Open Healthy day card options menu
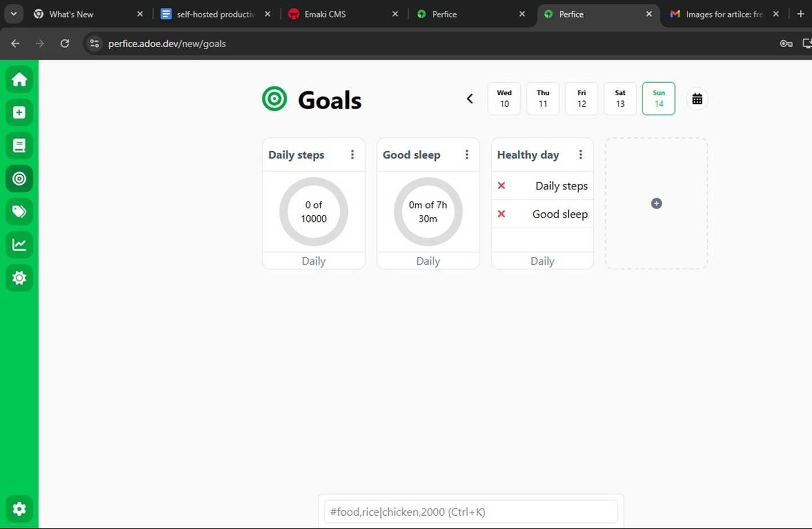 point(581,155)
